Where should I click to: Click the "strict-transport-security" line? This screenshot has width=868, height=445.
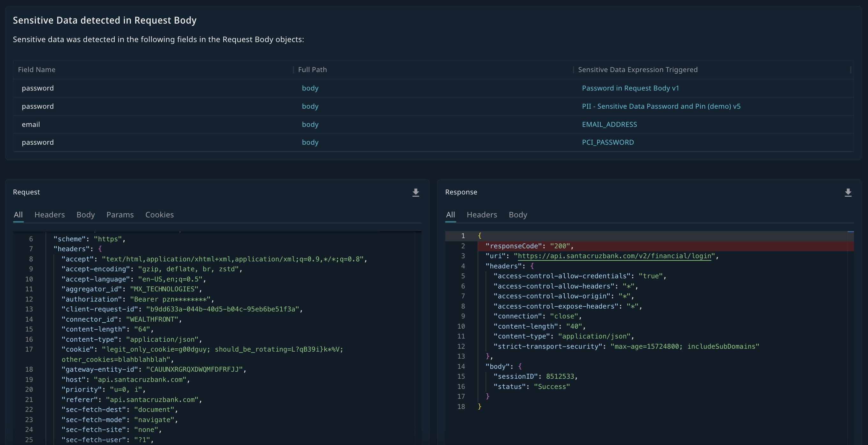pyautogui.click(x=626, y=346)
